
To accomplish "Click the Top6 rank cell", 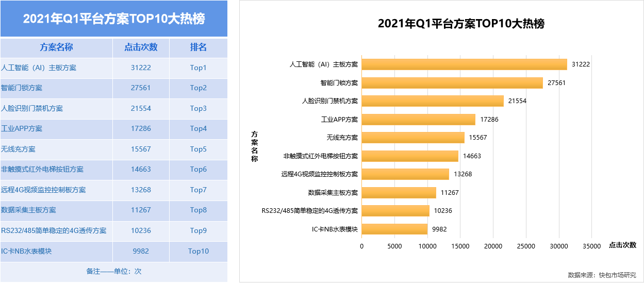I will coord(199,170).
